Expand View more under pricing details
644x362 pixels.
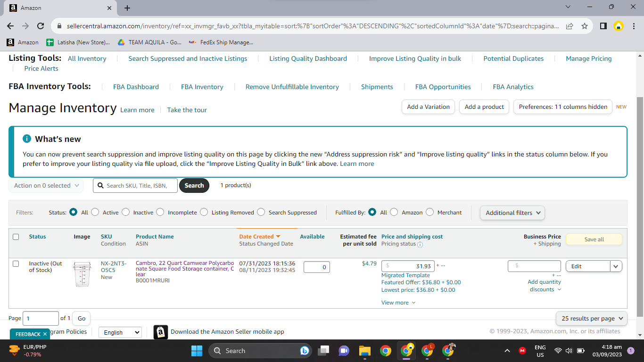(398, 303)
